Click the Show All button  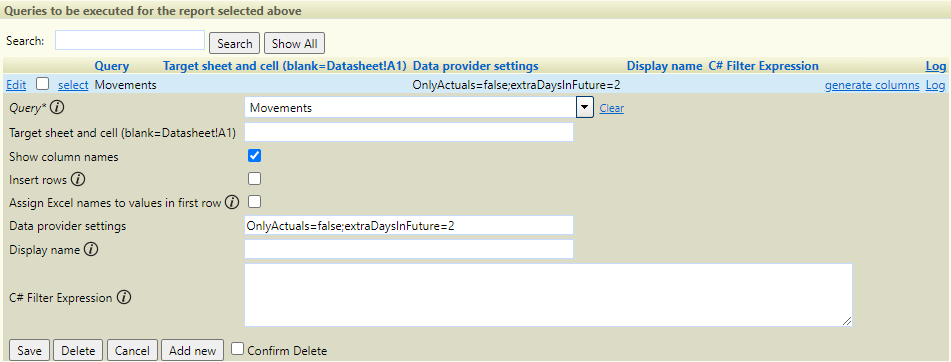click(294, 44)
